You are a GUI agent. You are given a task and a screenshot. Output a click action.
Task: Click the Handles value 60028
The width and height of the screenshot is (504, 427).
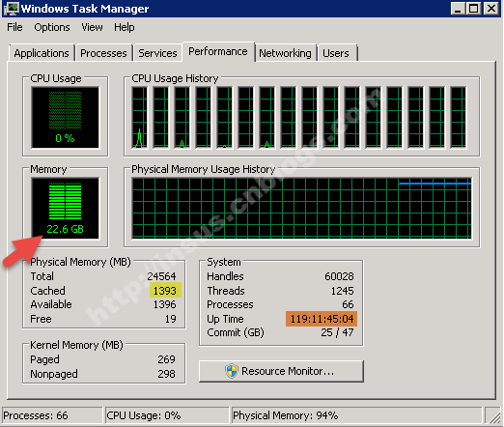(x=339, y=276)
